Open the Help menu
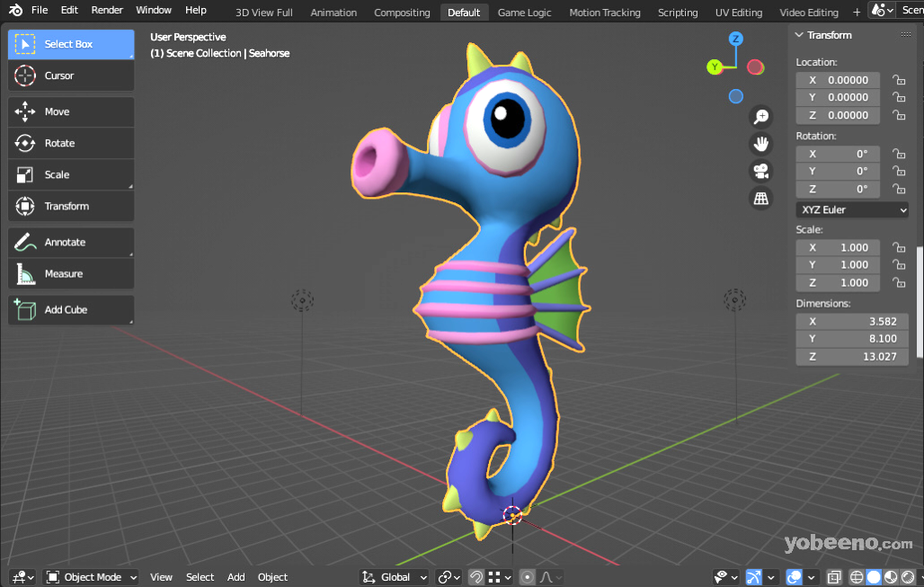This screenshot has width=924, height=587. pyautogui.click(x=196, y=10)
